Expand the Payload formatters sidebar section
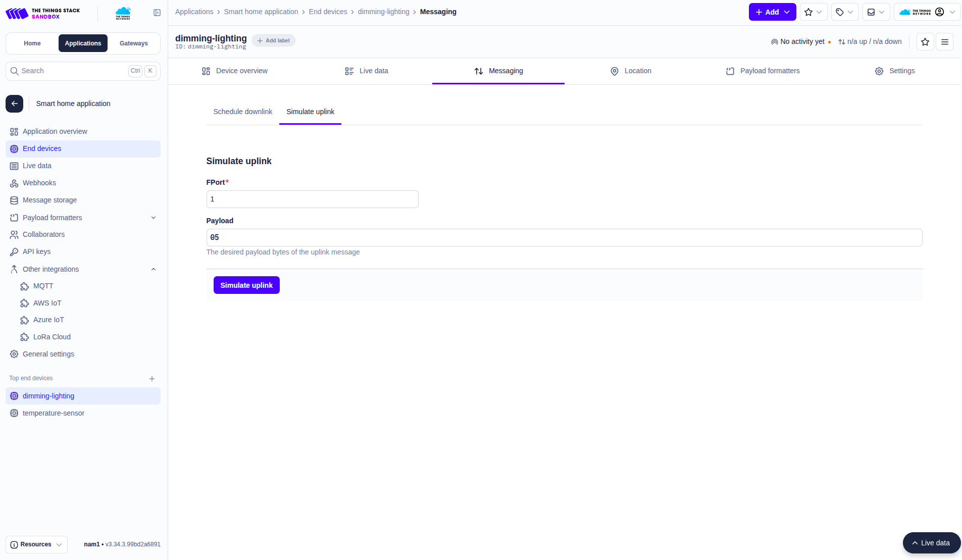The width and height of the screenshot is (962, 560). (x=154, y=218)
